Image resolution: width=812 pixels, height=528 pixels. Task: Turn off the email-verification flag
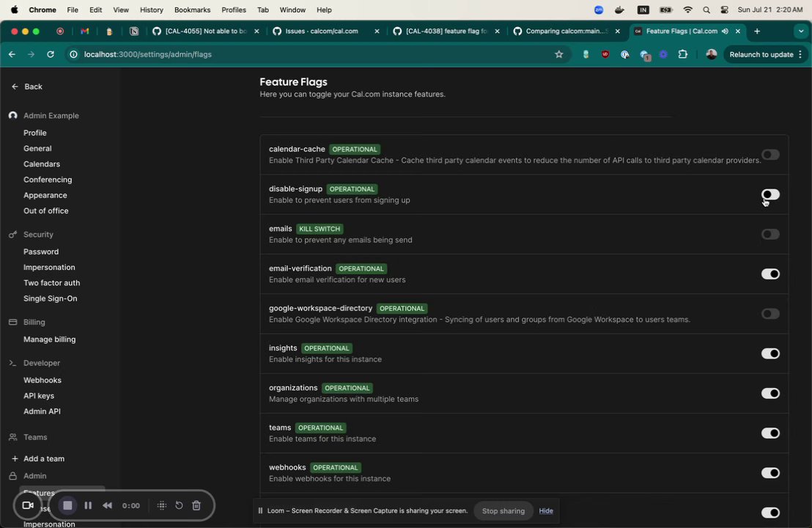(x=770, y=274)
